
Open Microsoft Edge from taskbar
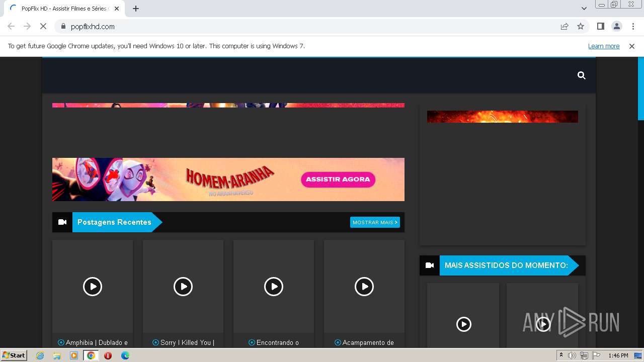pos(125,355)
